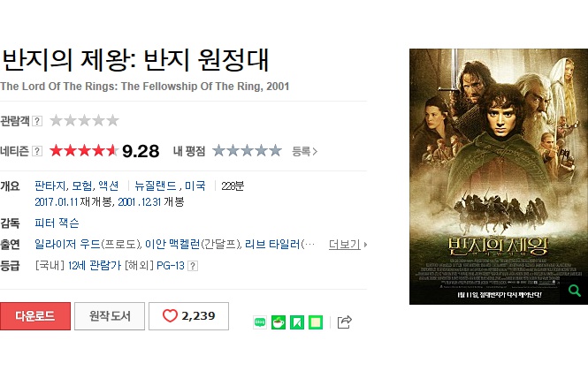Expand the cast list with 더보기
588x386 pixels.
coord(347,245)
